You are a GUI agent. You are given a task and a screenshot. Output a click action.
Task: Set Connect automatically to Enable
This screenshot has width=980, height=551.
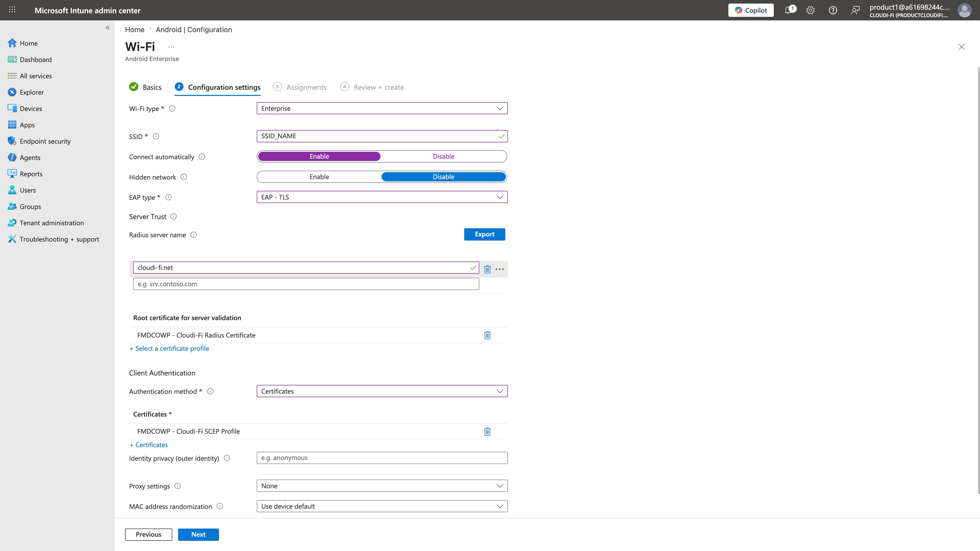pyautogui.click(x=319, y=156)
